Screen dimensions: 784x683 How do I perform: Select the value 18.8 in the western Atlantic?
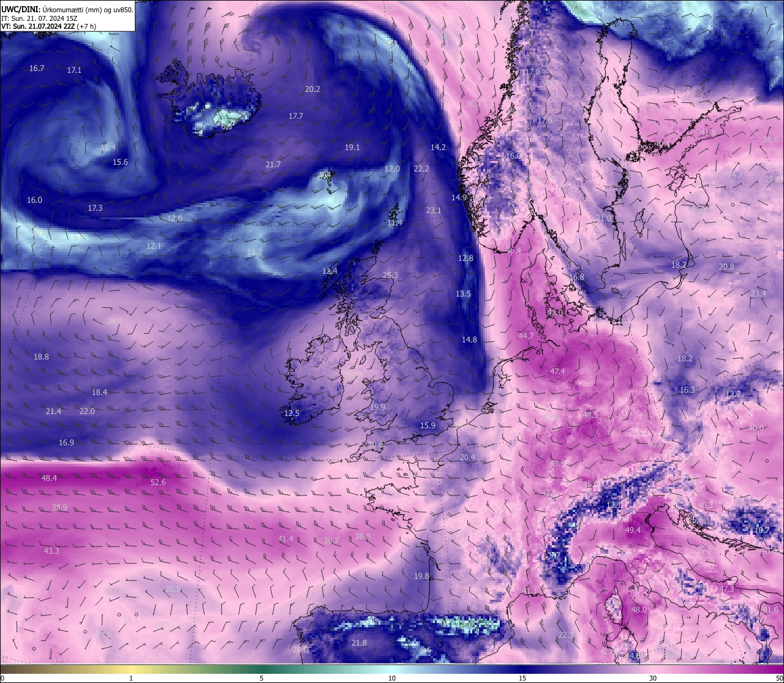[x=41, y=357]
